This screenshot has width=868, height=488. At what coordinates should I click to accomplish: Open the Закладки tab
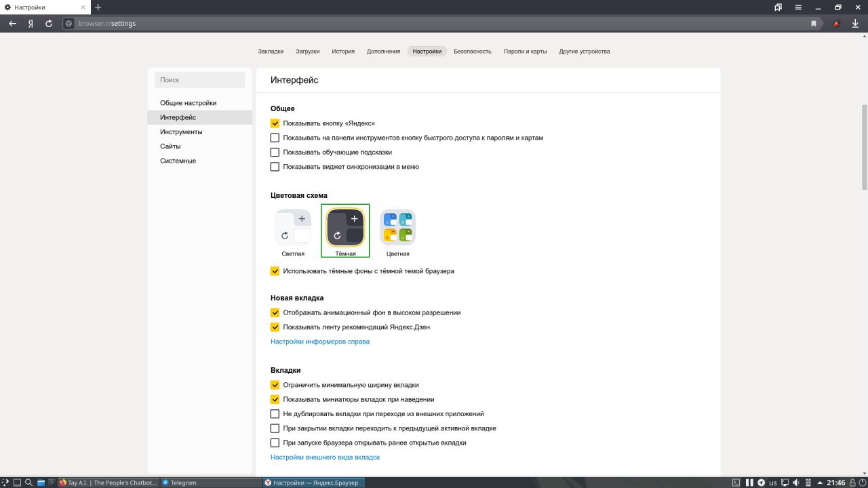tap(271, 52)
